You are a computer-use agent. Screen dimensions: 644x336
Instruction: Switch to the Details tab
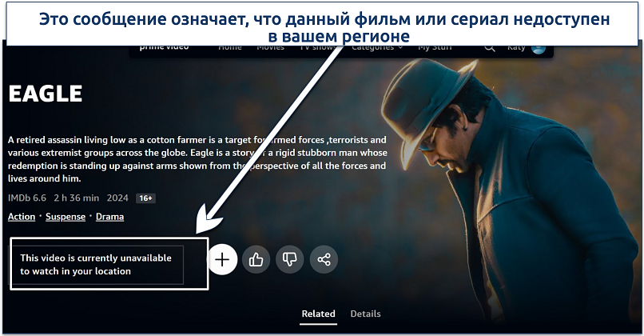click(x=365, y=314)
